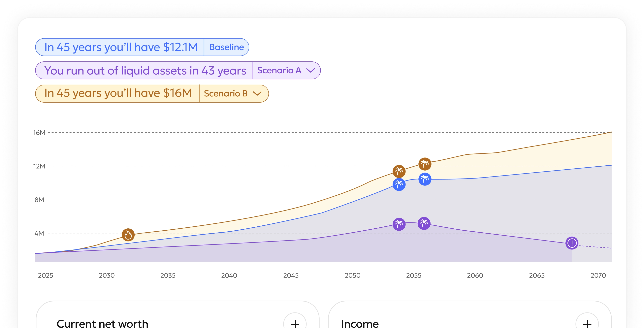Click the 2050 label on the x-axis

(x=353, y=275)
